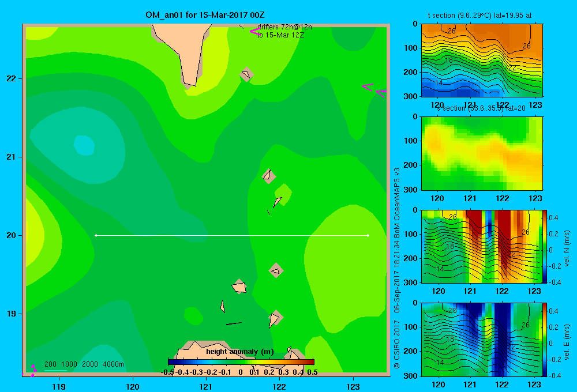Viewport: 577px width, 392px height.
Task: Click the "t section (9.6..29°C) lat=19.95" title
Action: (x=479, y=16)
